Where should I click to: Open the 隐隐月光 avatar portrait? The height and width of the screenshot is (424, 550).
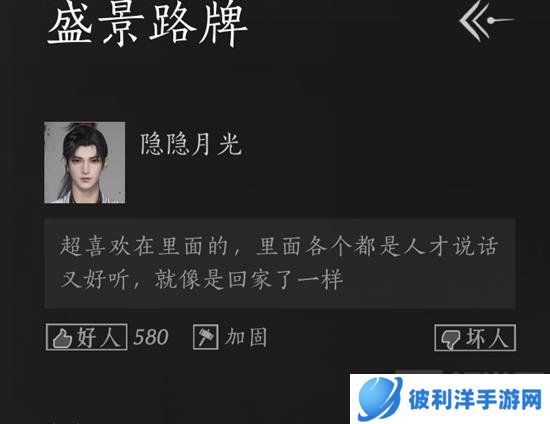coord(85,162)
